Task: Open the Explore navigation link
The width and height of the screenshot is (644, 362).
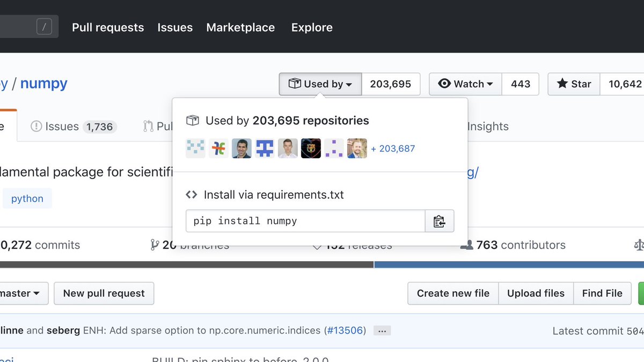Action: click(x=312, y=27)
